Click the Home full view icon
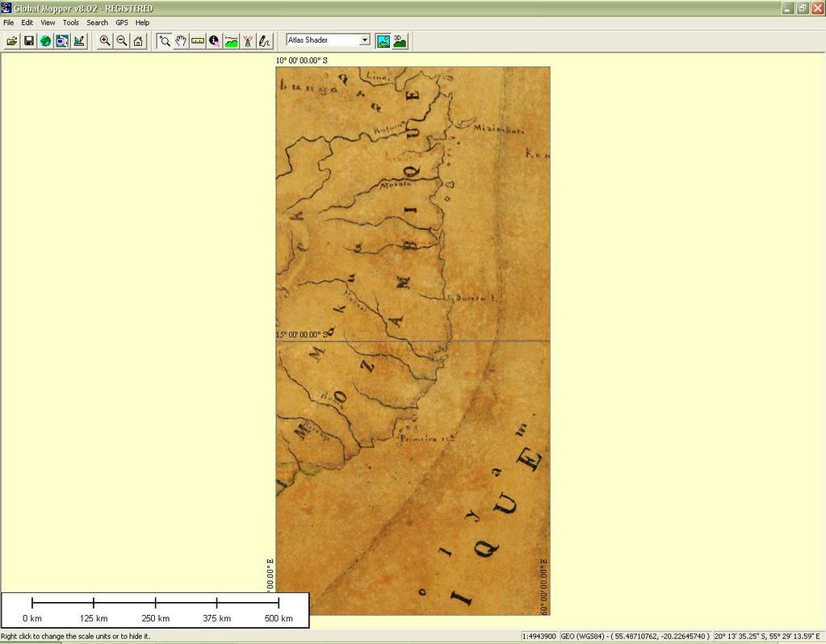This screenshot has height=644, width=826. click(138, 41)
